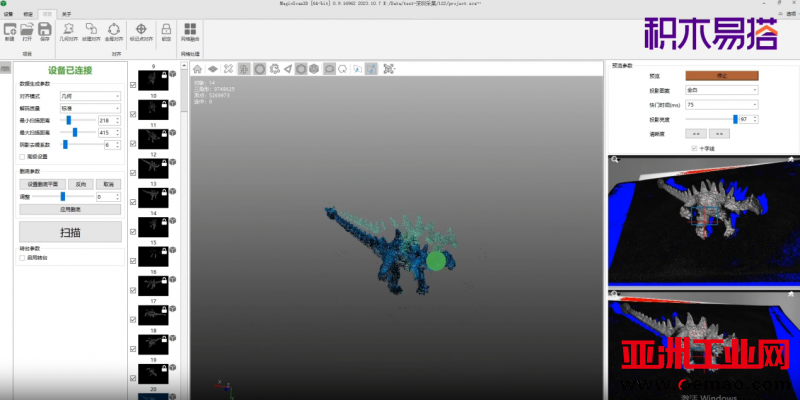
Task: Open the 对齐模式 alignment mode dropdown
Action: 90,96
